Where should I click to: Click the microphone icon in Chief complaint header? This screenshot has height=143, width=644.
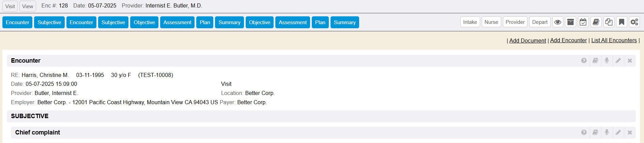tap(607, 132)
